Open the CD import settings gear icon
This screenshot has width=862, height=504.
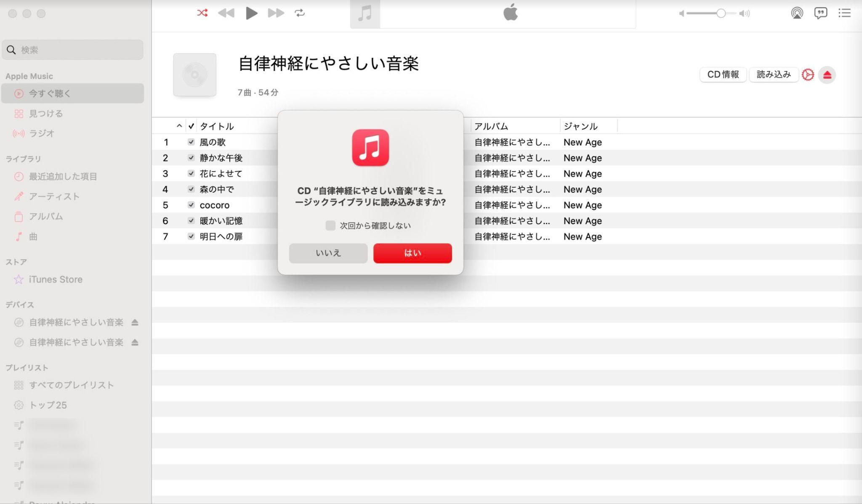click(x=808, y=75)
